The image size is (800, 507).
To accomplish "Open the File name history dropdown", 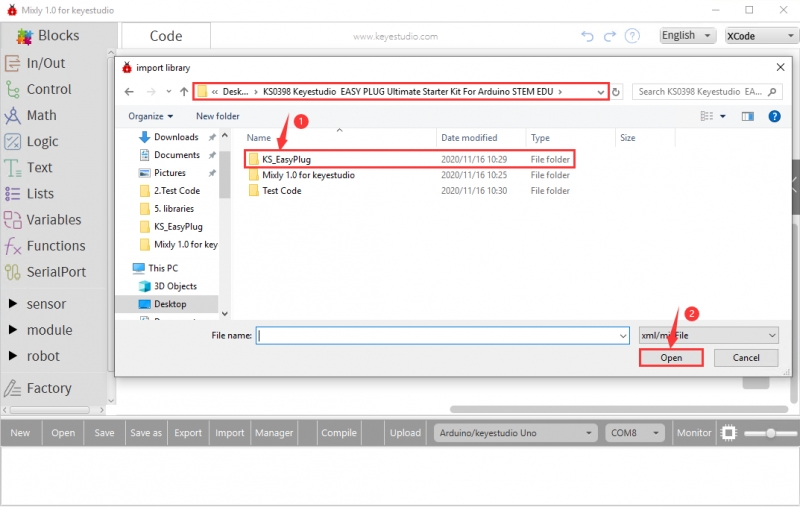I will (x=622, y=336).
